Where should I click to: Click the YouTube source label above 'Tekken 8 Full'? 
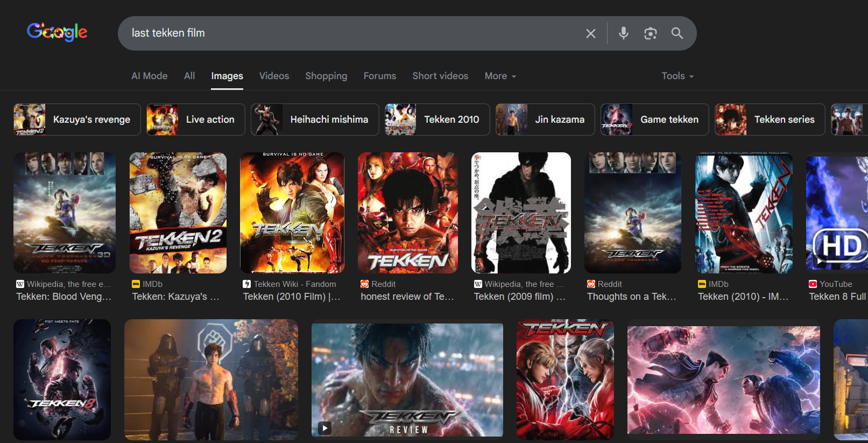831,284
